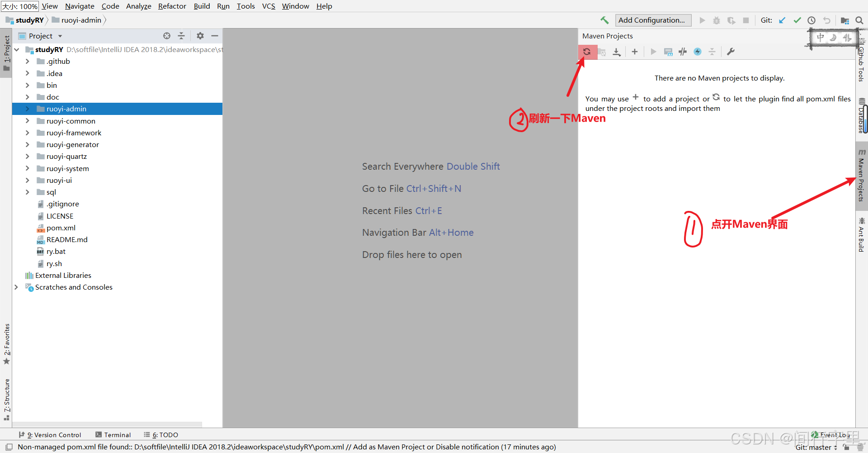This screenshot has height=453, width=868.
Task: Click Generate Sources and Update Folders icon
Action: (602, 52)
